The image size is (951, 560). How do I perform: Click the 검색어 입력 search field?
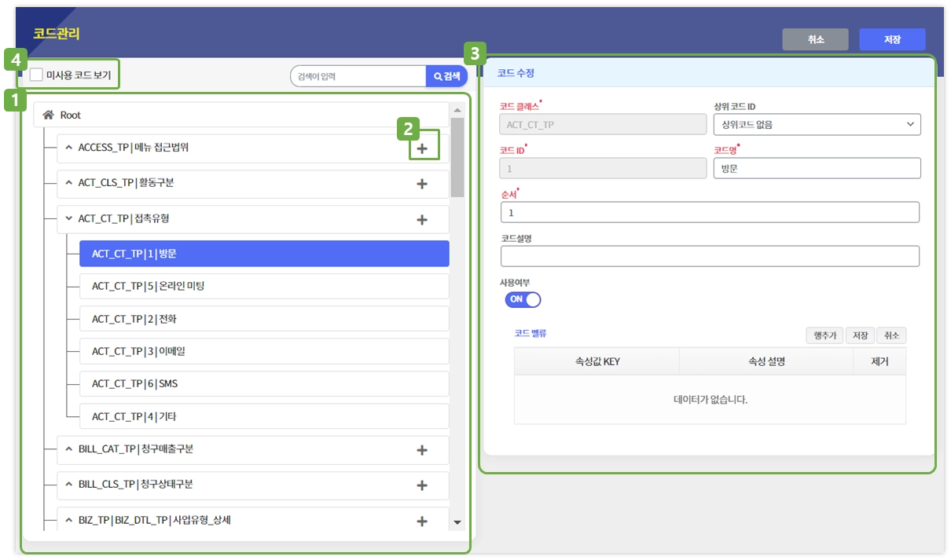[x=358, y=76]
